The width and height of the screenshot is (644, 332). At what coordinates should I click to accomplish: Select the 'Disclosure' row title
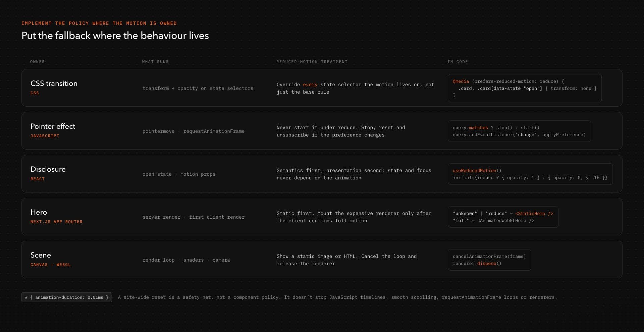[x=48, y=169]
